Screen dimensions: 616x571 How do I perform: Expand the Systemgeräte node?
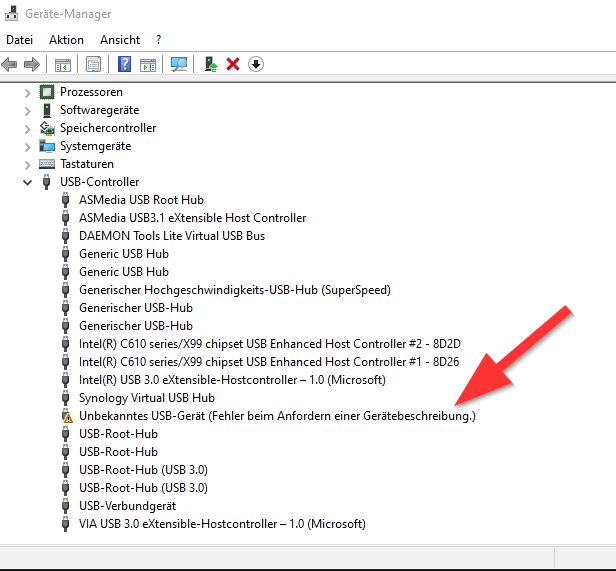coord(27,147)
